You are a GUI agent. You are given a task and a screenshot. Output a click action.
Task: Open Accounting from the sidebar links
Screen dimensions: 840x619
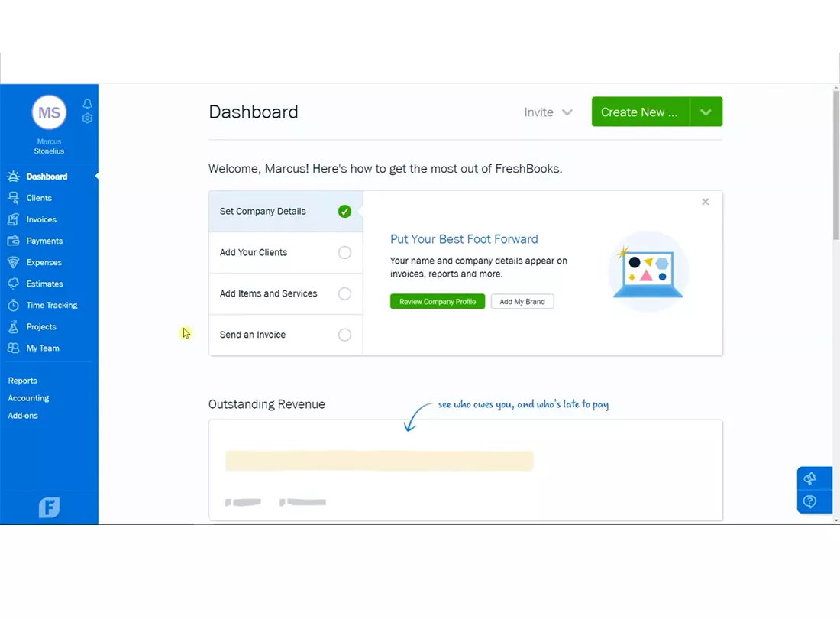point(28,397)
